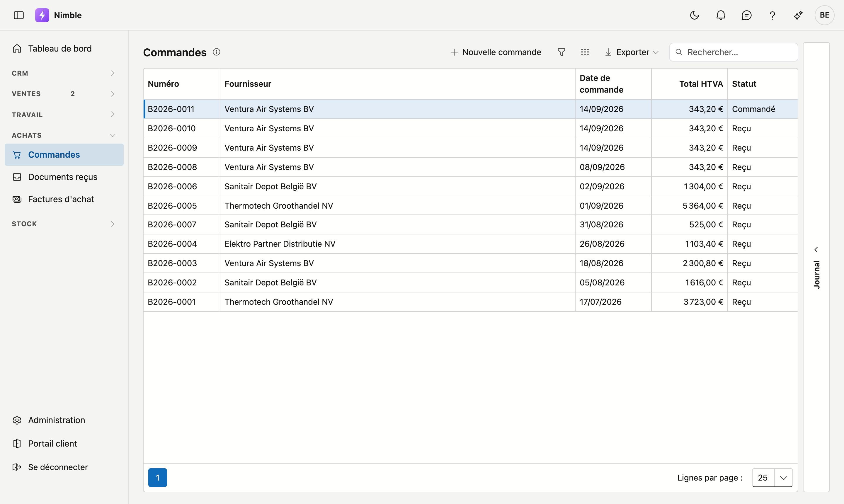Open the column layout grid icon
Screen dimensions: 844x504
pos(585,52)
